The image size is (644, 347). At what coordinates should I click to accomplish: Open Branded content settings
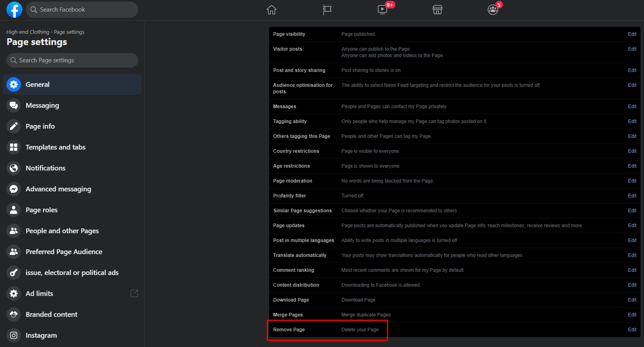tap(51, 314)
